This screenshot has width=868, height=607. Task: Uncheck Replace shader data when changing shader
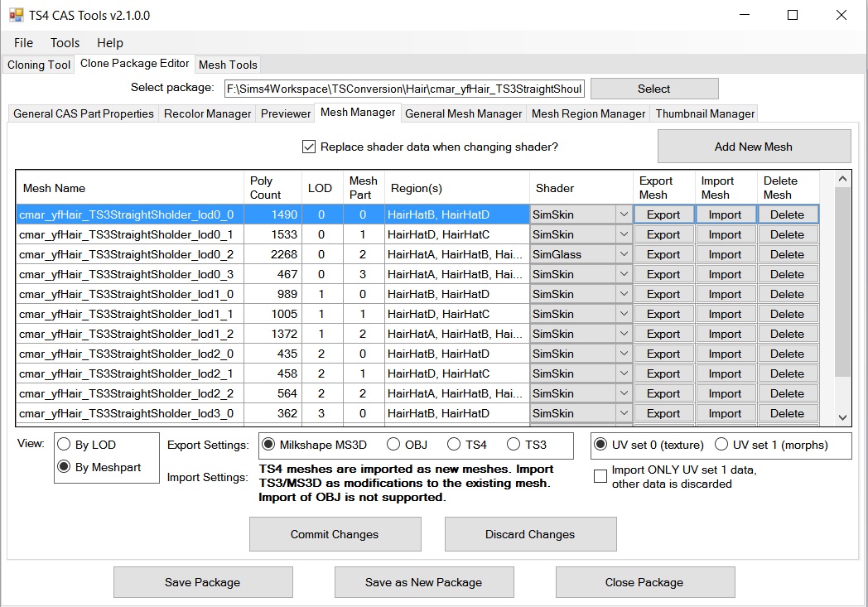pyautogui.click(x=309, y=147)
